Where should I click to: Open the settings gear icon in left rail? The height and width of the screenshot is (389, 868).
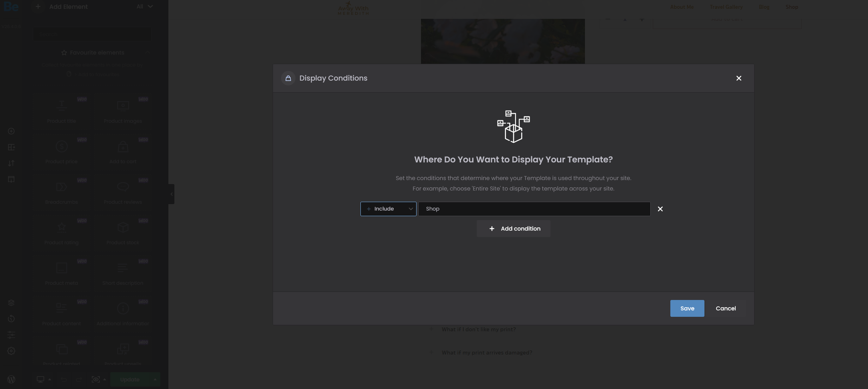tap(11, 351)
